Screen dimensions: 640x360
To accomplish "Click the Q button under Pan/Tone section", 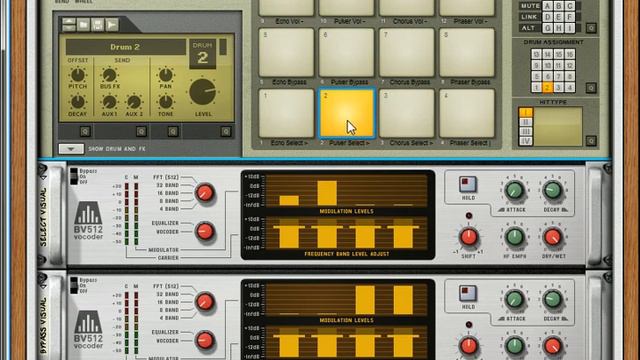I will coord(173,131).
